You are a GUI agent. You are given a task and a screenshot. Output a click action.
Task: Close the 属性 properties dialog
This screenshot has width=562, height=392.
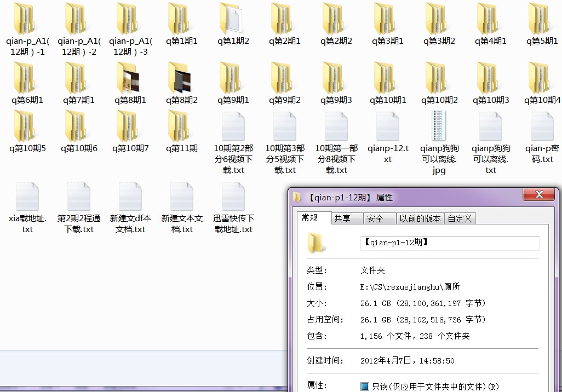(539, 195)
